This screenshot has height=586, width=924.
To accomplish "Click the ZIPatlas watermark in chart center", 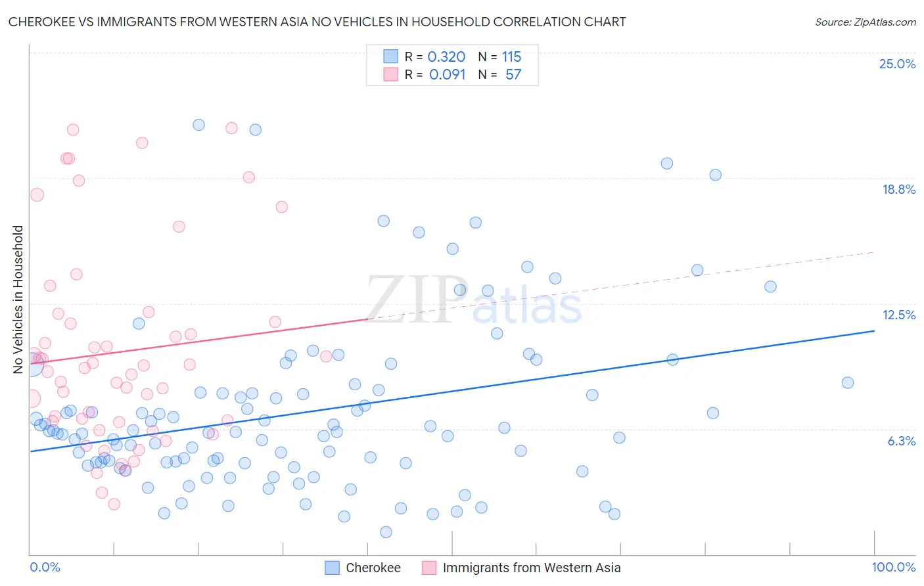I will (x=474, y=300).
